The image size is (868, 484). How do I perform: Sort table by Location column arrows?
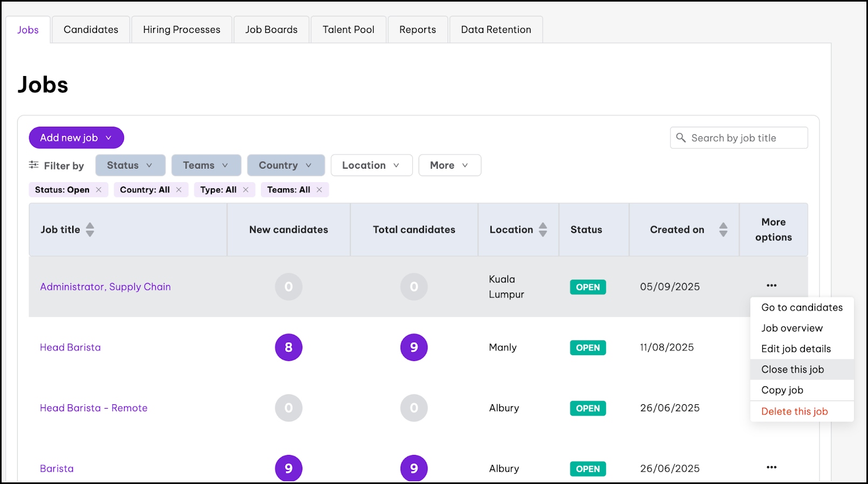coord(543,230)
